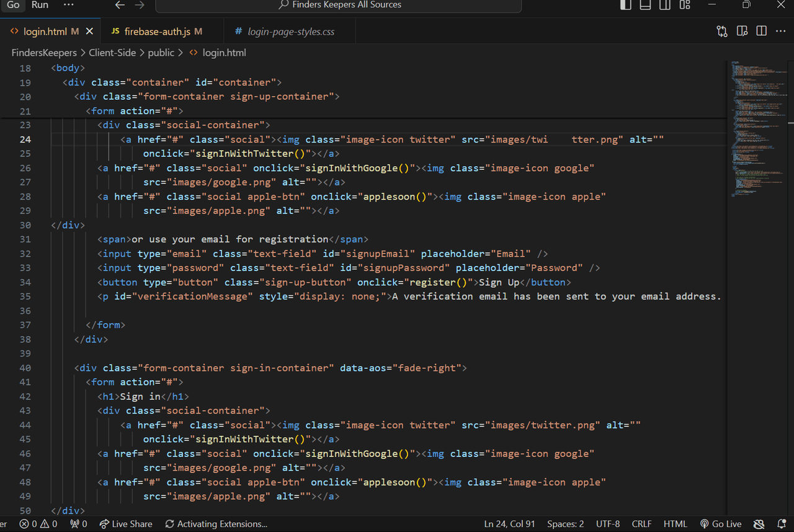Open the HTML language mode selector

(x=675, y=524)
